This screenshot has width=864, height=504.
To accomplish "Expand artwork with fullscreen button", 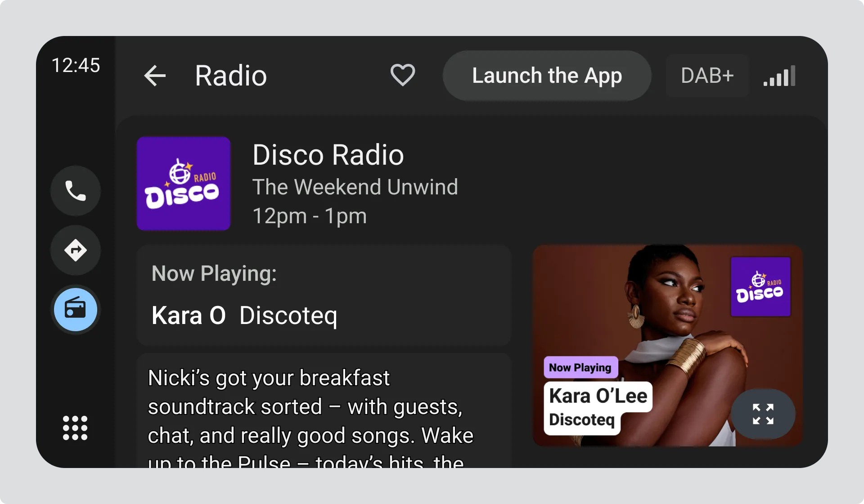I will [763, 414].
